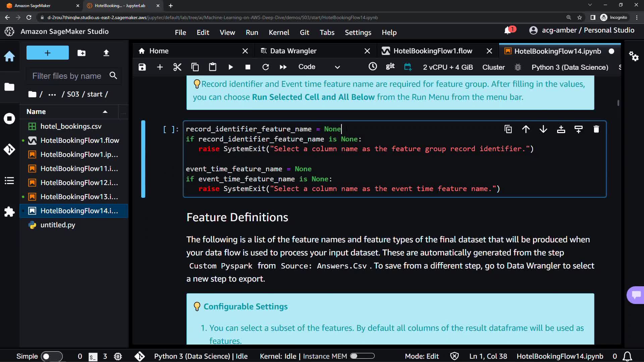Viewport: 644px width, 362px height.
Task: Toggle the Instance MEM status switch
Action: (362, 356)
